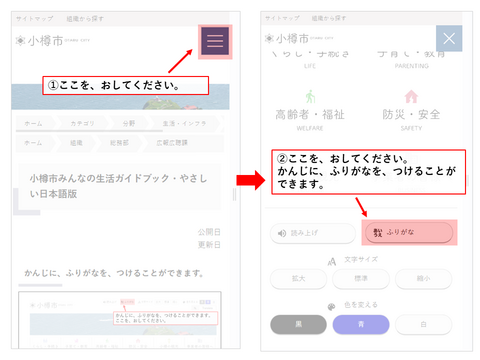The image size is (480, 360).
Task: Open the embedded furigana guide screenshot thumbnail
Action: [x=120, y=320]
